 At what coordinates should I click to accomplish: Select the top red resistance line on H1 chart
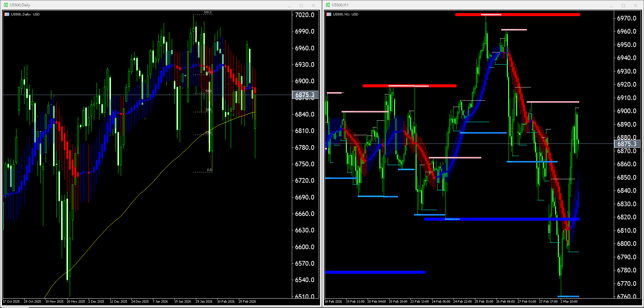point(518,15)
